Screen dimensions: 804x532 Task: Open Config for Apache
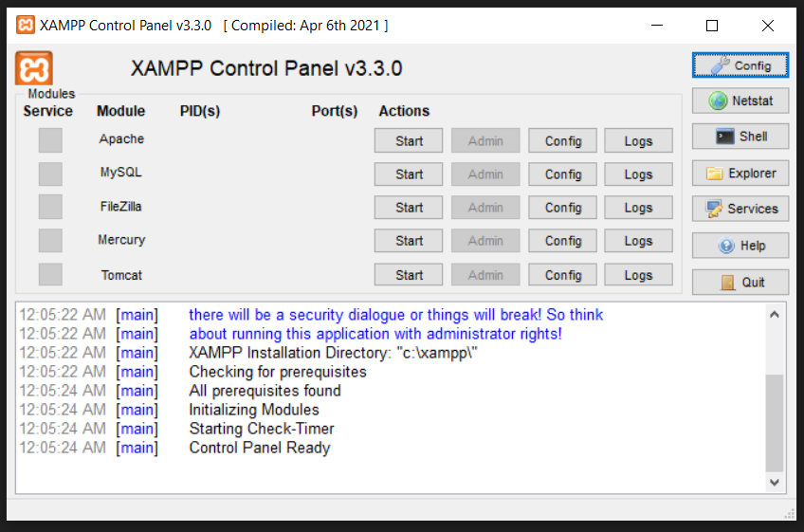coord(563,140)
